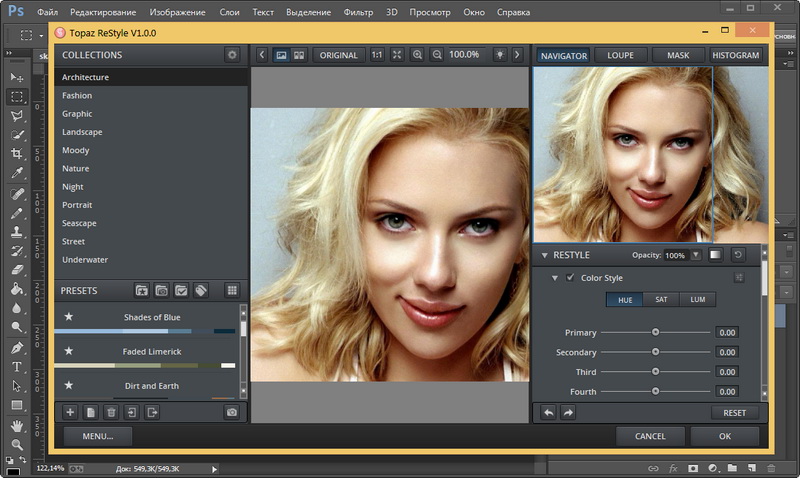Click the Primary hue slider handle

point(656,332)
